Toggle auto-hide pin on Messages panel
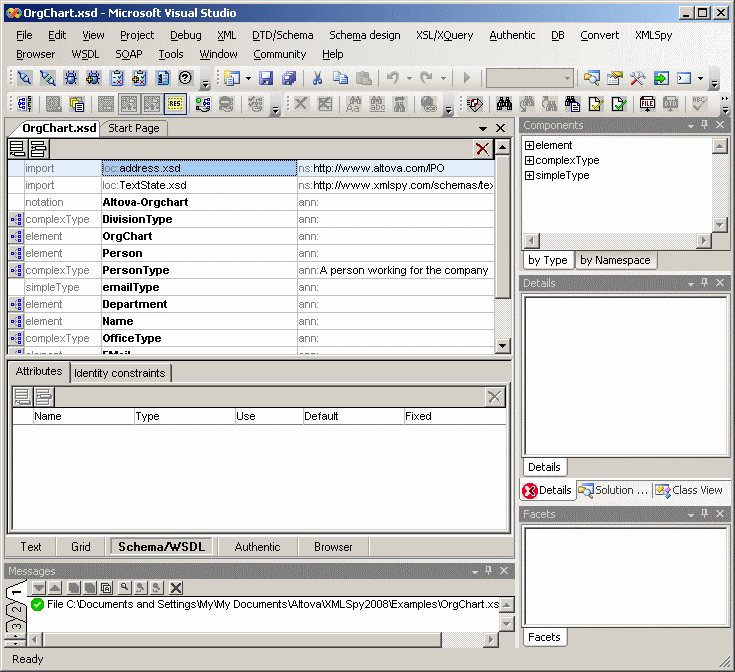This screenshot has height=672, width=735. [x=487, y=570]
